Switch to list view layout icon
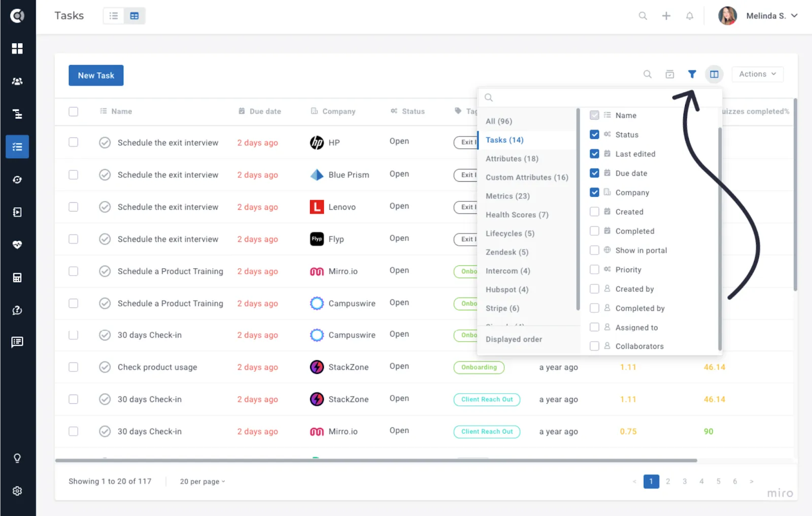The width and height of the screenshot is (812, 516). 114,16
